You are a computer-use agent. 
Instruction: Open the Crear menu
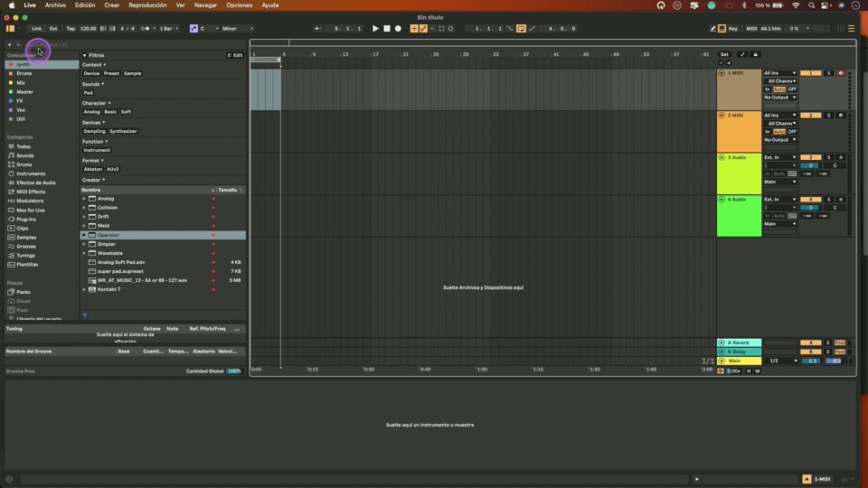coord(112,5)
